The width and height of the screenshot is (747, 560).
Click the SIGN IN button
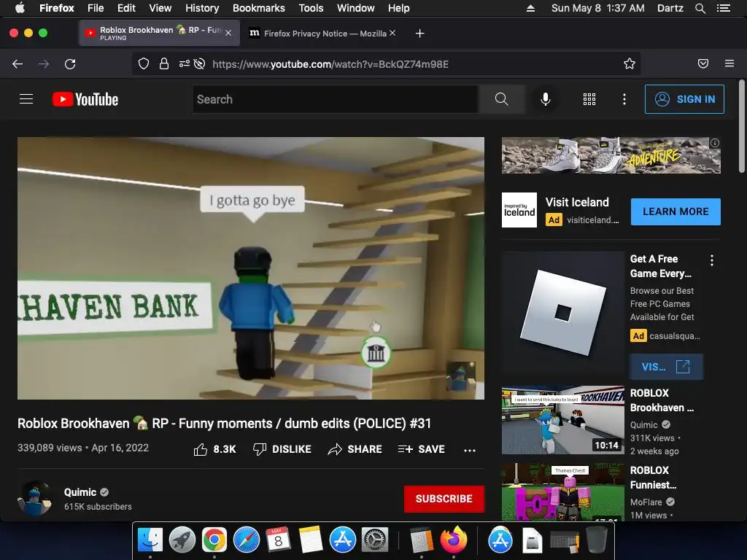point(684,99)
